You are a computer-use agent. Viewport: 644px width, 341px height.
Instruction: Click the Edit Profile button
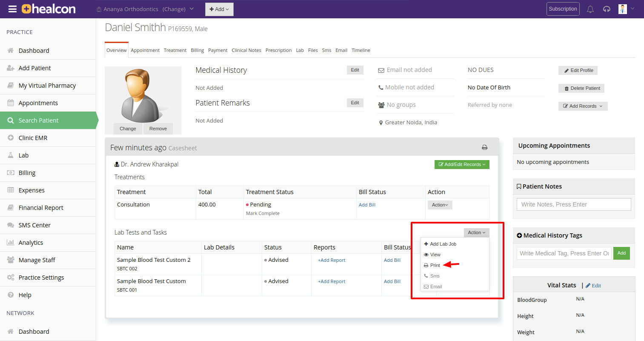(578, 70)
